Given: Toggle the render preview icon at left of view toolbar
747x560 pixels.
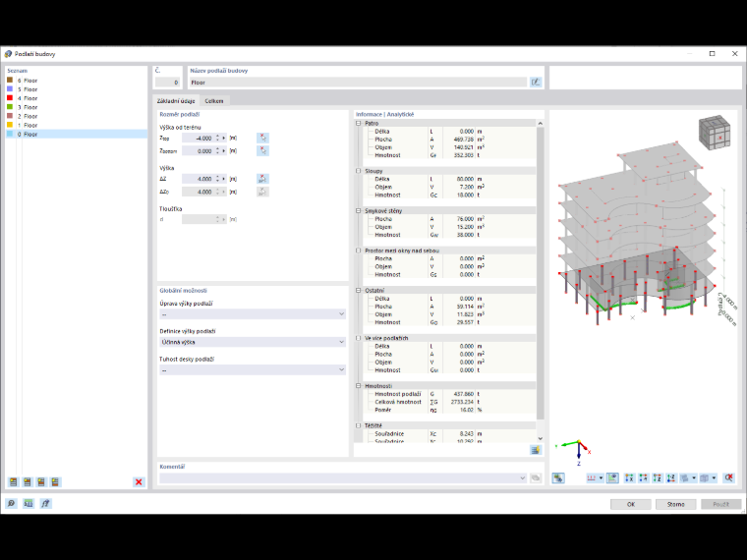Looking at the screenshot, I should pos(558,477).
